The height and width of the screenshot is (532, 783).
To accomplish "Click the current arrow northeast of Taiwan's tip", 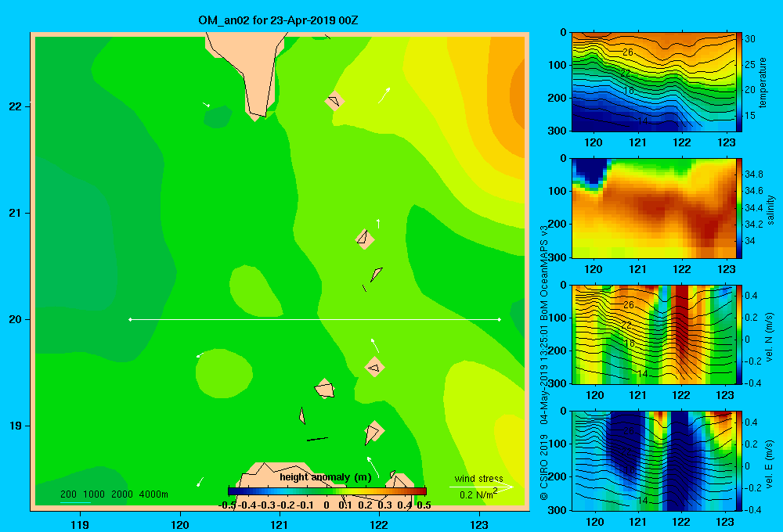I will [384, 95].
